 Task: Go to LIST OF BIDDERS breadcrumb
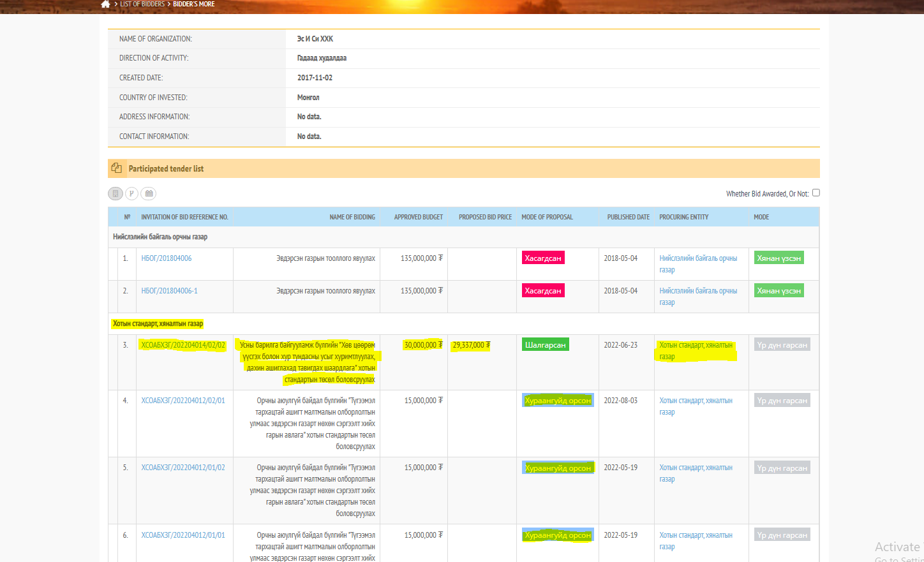(142, 4)
